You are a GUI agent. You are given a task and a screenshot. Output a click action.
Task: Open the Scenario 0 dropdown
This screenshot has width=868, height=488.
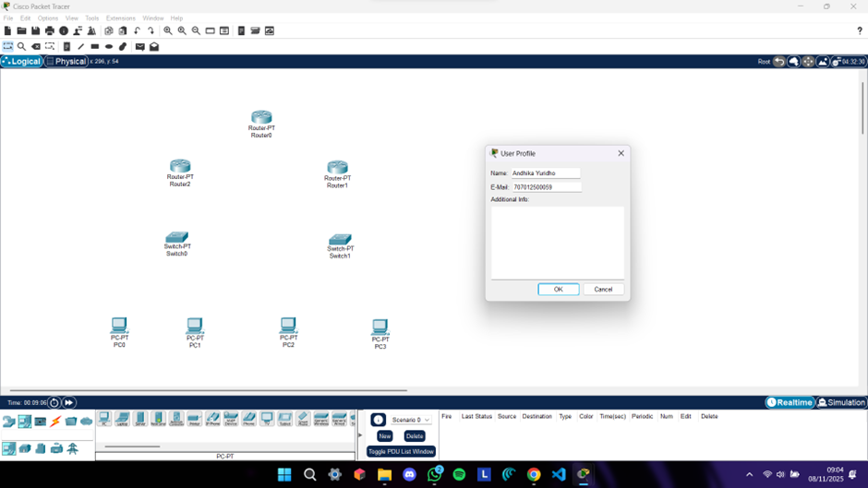tap(411, 420)
